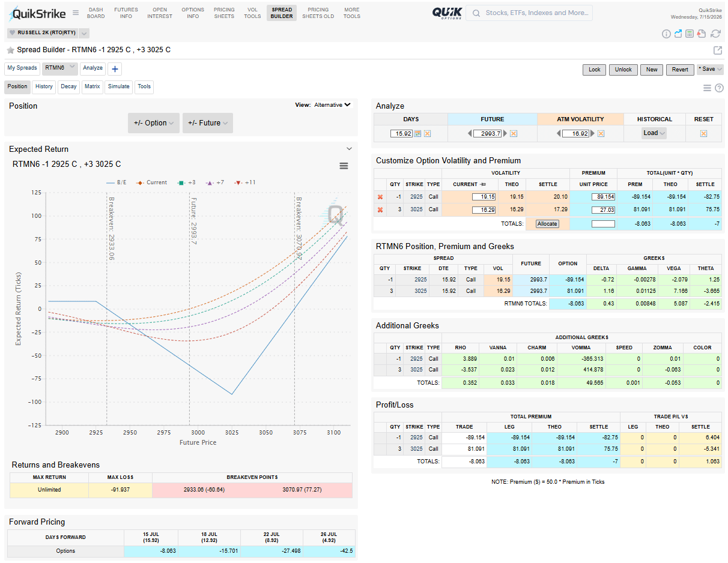Open the calendar picker beside Days field

[418, 134]
